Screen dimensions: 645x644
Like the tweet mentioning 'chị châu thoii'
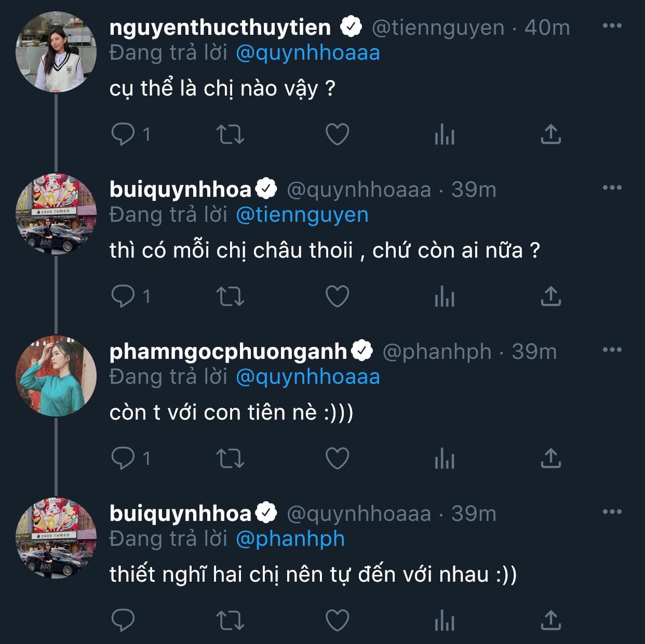337,296
